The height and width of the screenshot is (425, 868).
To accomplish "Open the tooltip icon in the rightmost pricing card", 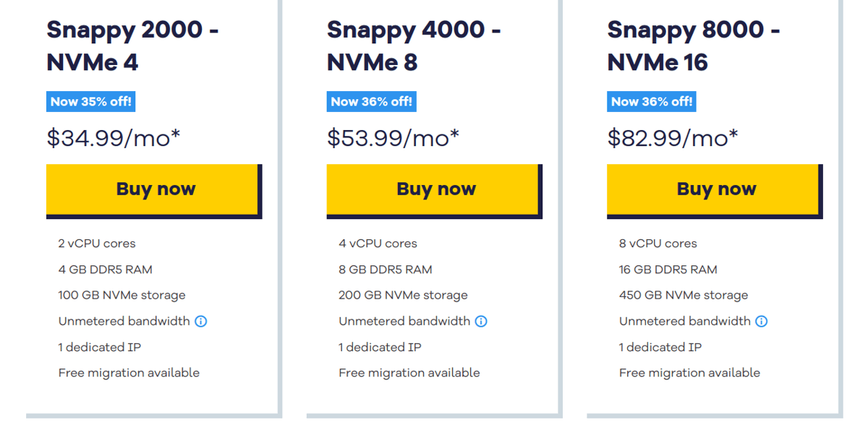I will tap(761, 321).
